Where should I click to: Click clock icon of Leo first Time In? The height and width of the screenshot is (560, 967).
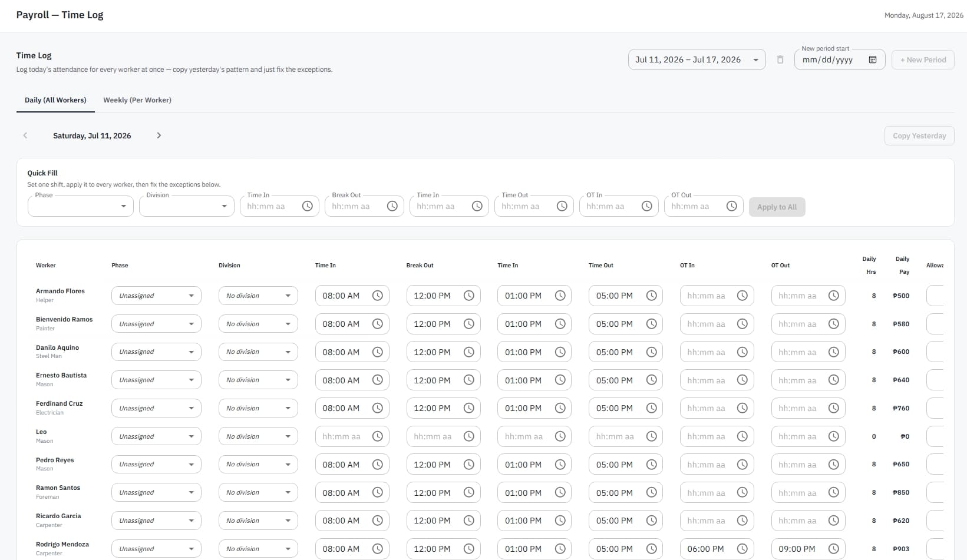click(378, 436)
